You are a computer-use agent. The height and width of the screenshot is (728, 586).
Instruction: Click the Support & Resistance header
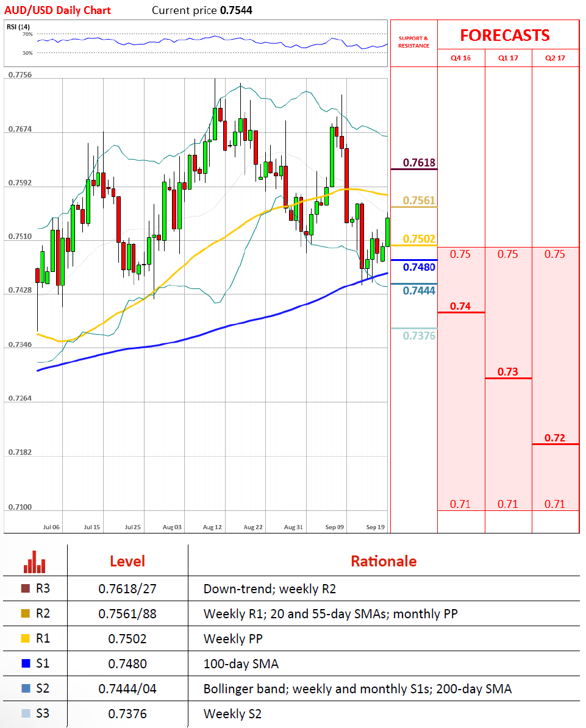tap(413, 42)
